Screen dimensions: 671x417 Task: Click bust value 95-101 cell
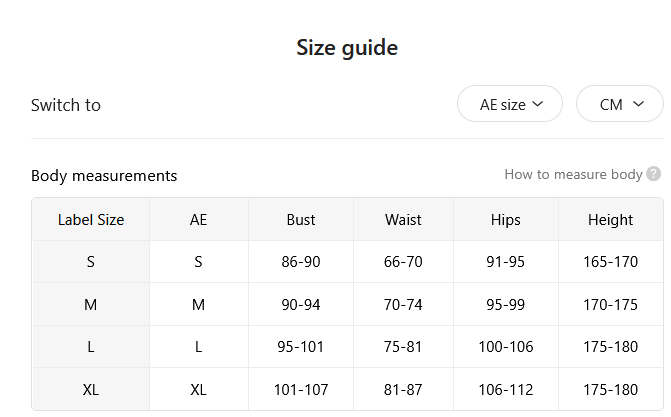coord(301,346)
